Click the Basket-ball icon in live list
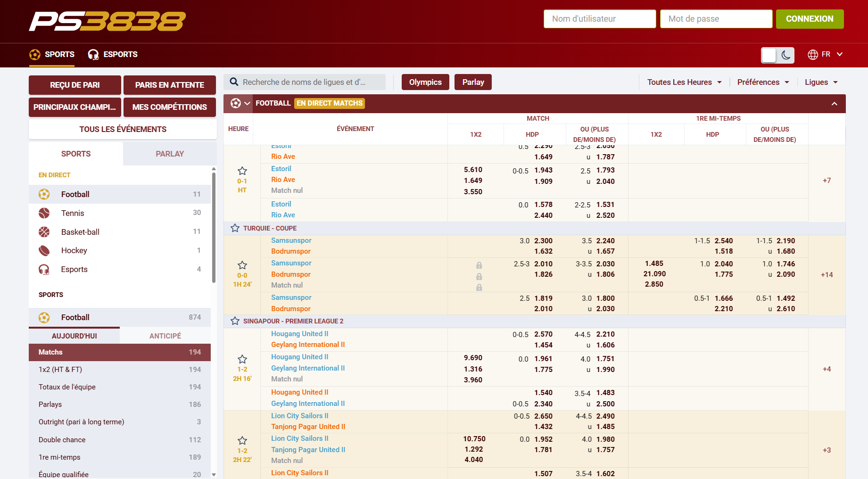Image resolution: width=868 pixels, height=479 pixels. pos(44,232)
